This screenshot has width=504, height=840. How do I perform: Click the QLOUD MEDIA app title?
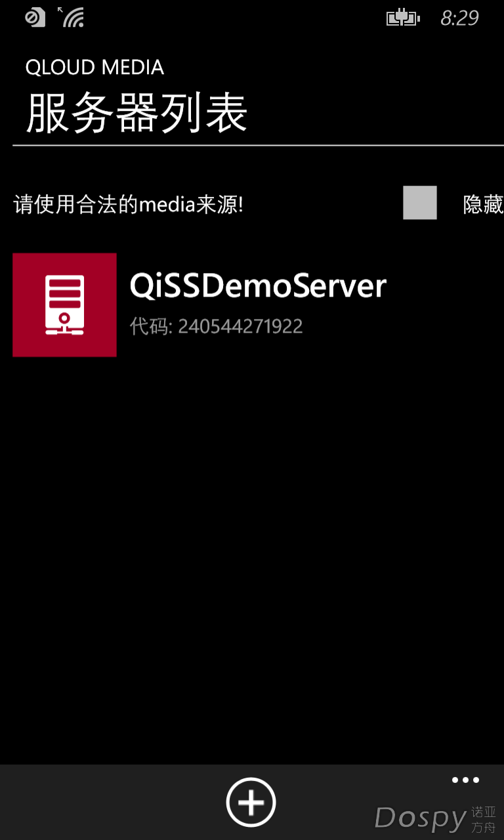click(x=94, y=68)
